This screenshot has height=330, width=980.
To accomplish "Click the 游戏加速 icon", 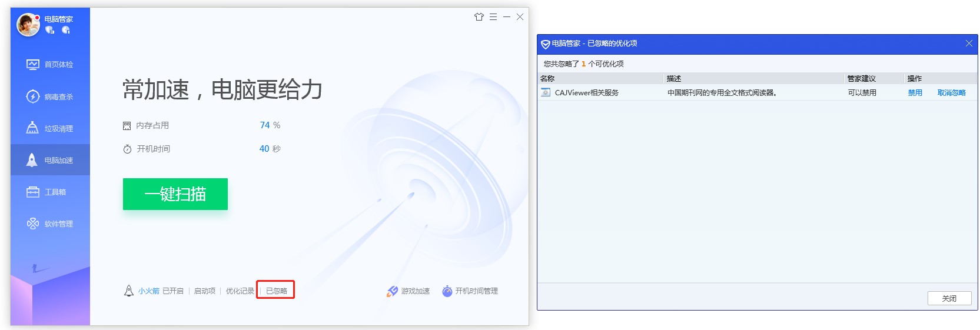I will (393, 291).
